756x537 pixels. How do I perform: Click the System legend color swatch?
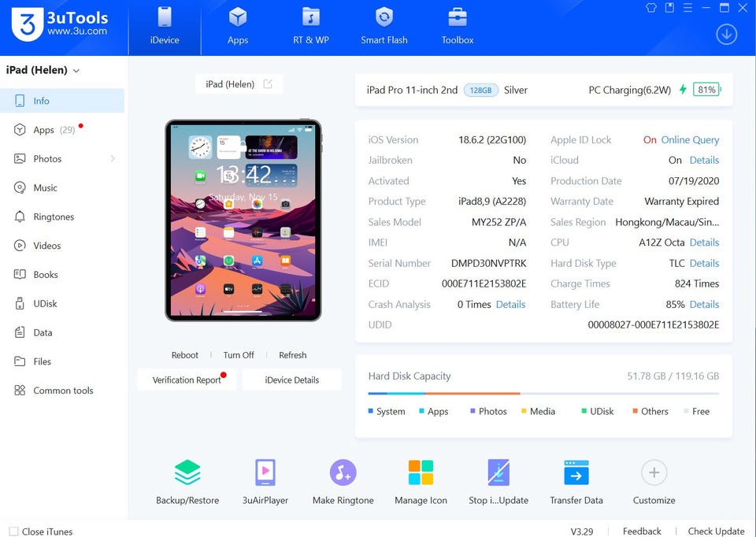pos(371,411)
